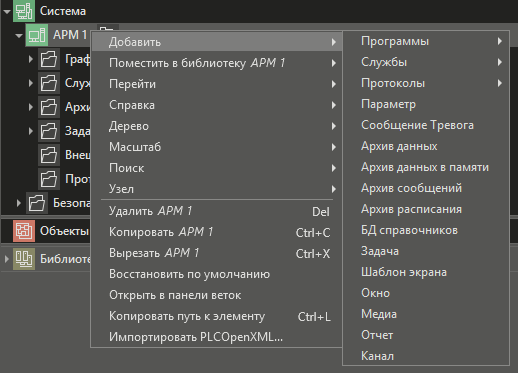518x373 pixels.
Task: Expand the Зада tree node
Action: pyautogui.click(x=31, y=131)
